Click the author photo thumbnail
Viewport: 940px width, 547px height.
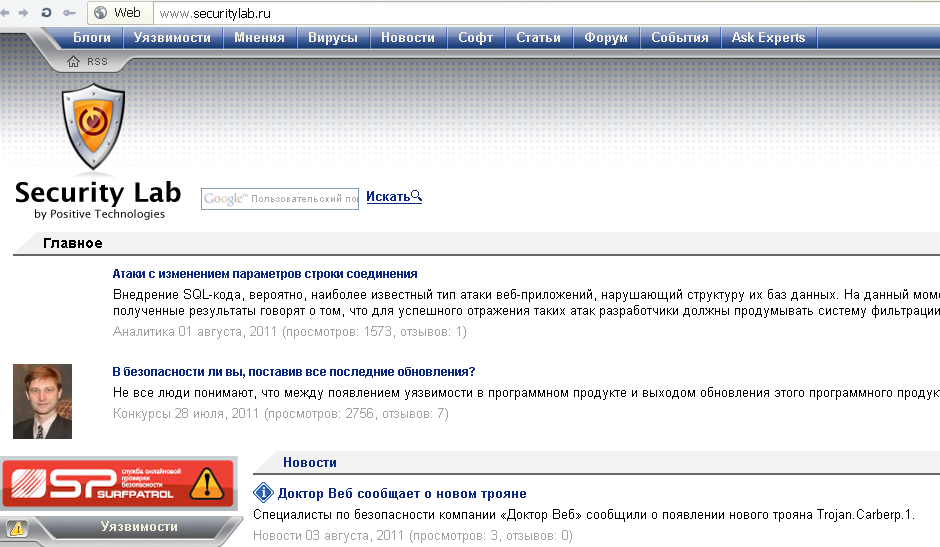pos(43,401)
